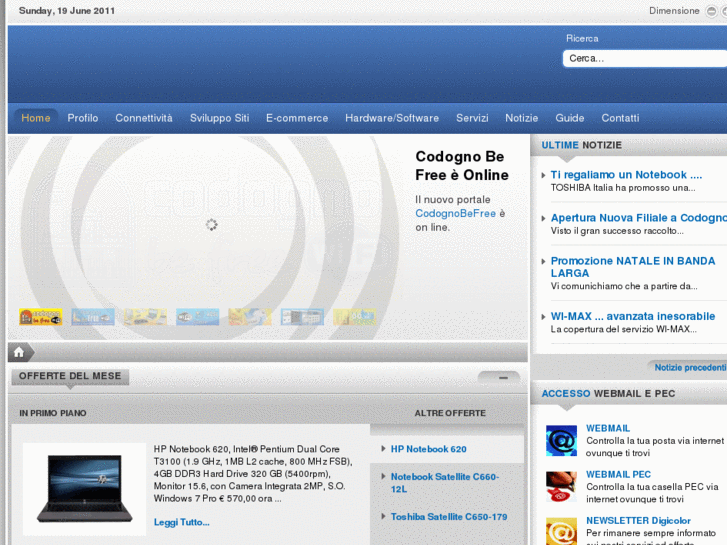The height and width of the screenshot is (545, 727).
Task: Open the CodognoBeFree link
Action: pyautogui.click(x=455, y=213)
